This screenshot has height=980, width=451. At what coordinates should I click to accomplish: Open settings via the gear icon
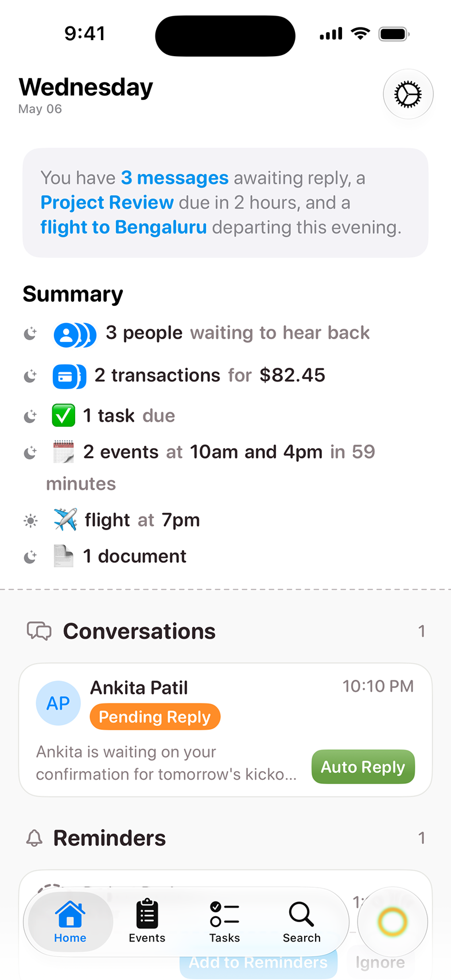tap(408, 94)
